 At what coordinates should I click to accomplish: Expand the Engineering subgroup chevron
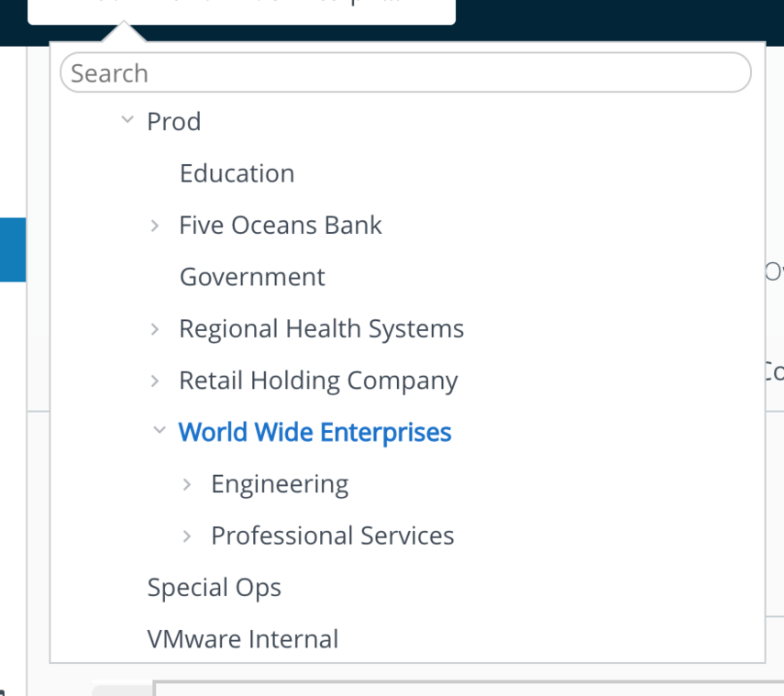[187, 484]
